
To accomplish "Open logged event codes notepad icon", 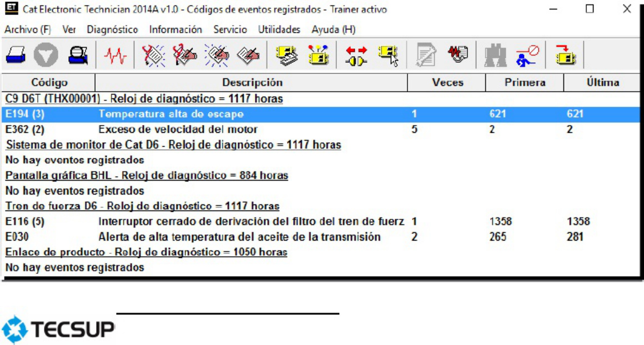I will 248,55.
